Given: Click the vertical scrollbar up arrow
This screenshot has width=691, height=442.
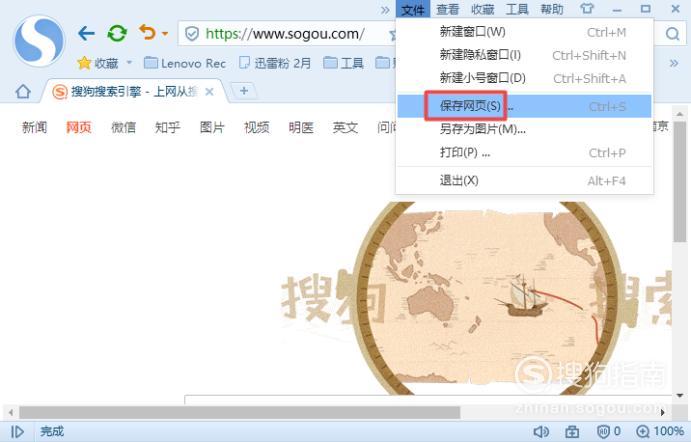Looking at the screenshot, I should tap(680, 113).
